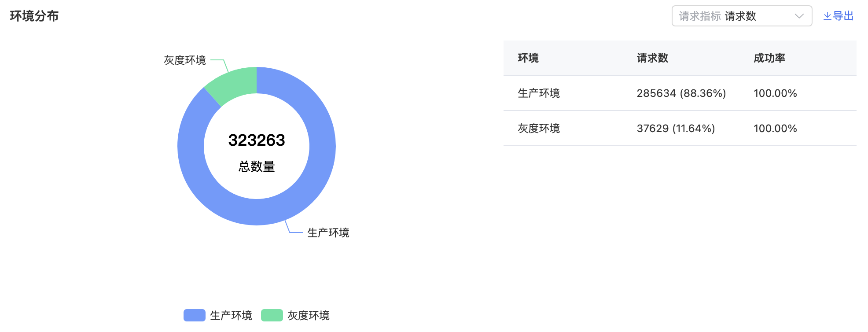Click the 请求数 column header
The height and width of the screenshot is (332, 868).
tap(652, 58)
